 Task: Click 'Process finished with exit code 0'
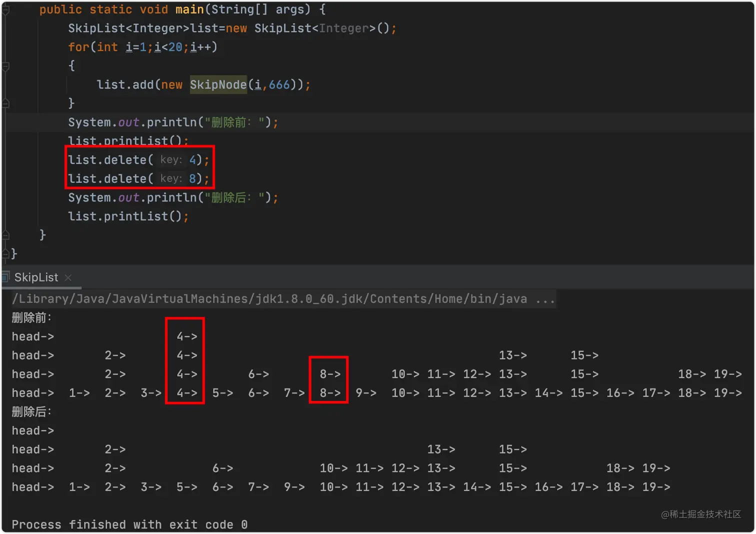[x=129, y=525]
